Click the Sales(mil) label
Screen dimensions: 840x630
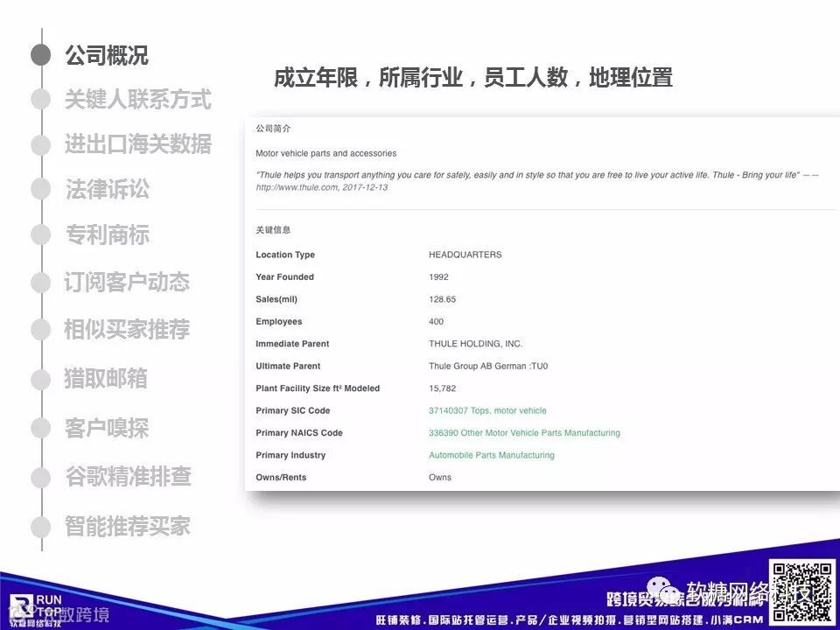click(x=276, y=299)
